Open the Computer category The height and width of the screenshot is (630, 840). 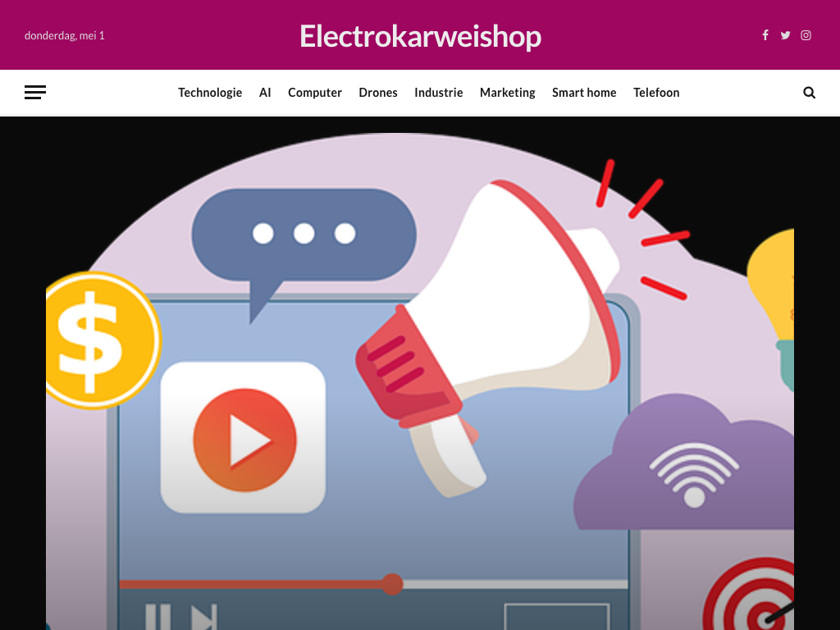[x=315, y=93]
